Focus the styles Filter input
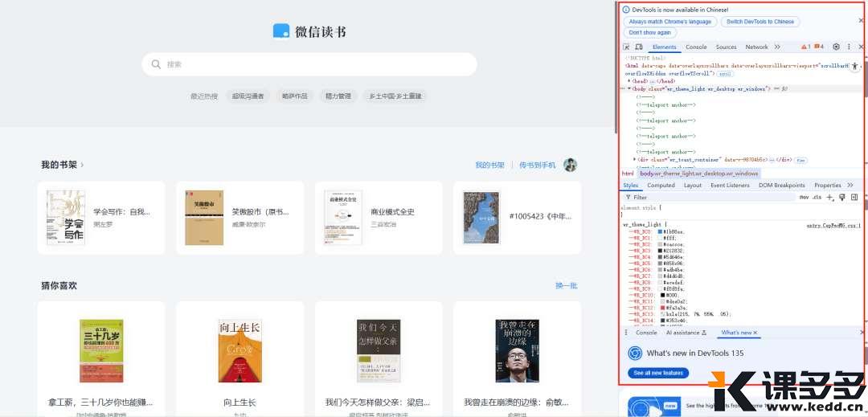 (709, 198)
